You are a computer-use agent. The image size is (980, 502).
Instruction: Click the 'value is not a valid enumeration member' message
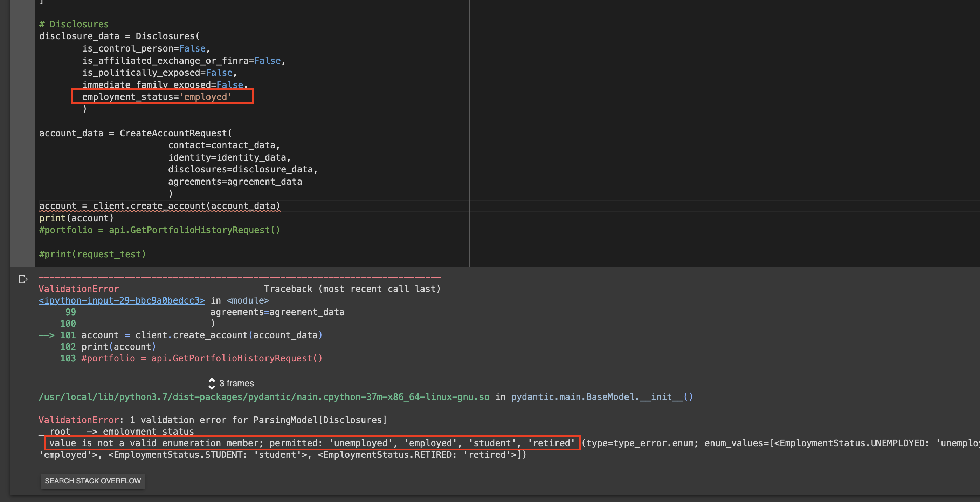[156, 443]
